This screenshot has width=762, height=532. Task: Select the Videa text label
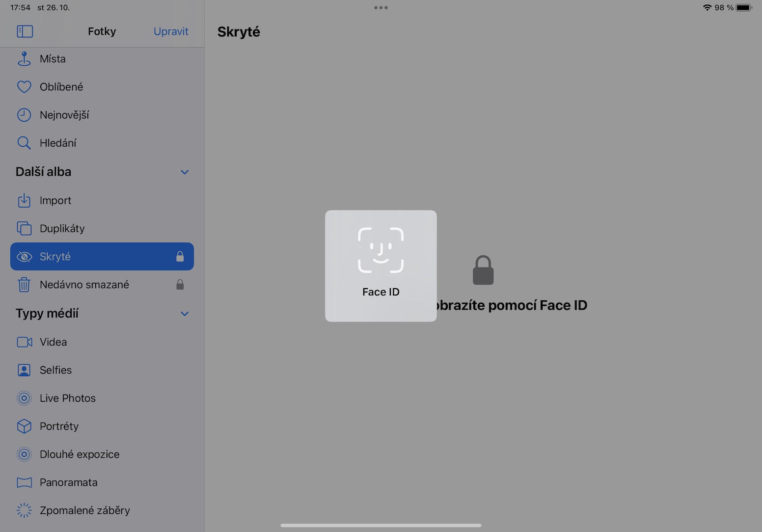pos(53,342)
